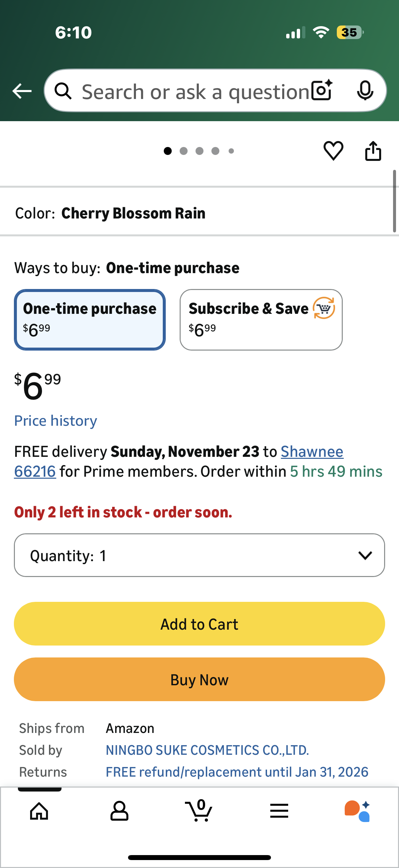This screenshot has width=399, height=868.
Task: Open the shopping cart tab
Action: click(199, 811)
